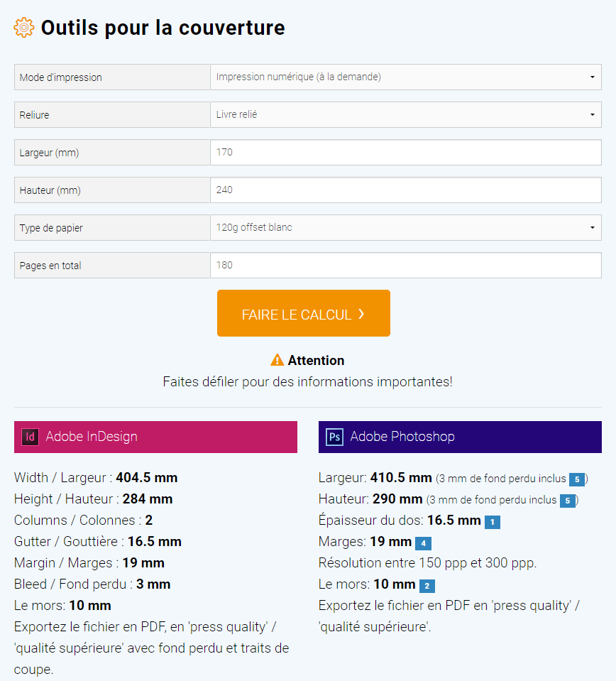Select the Adobe Photoshop section header

coord(460,437)
